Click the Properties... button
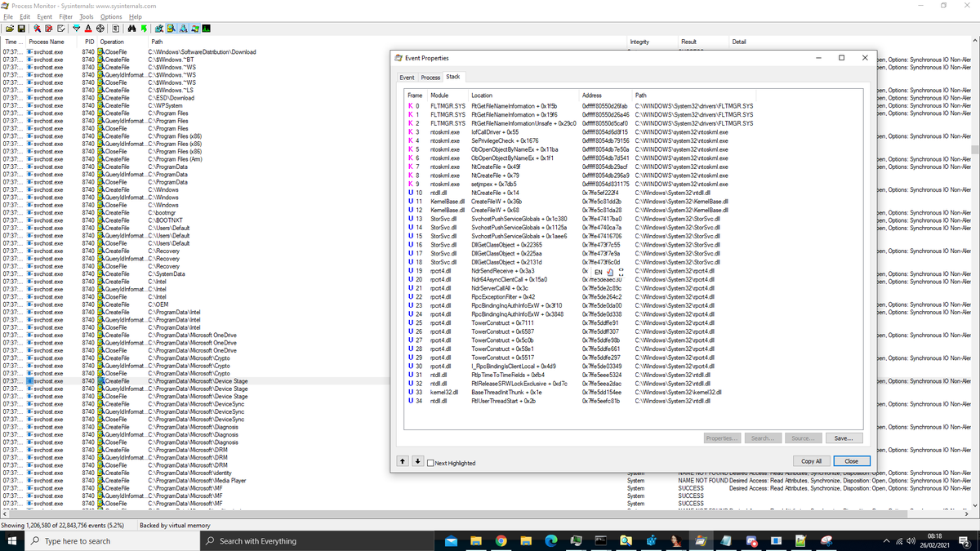Screen dimensions: 980x551 pyautogui.click(x=723, y=438)
